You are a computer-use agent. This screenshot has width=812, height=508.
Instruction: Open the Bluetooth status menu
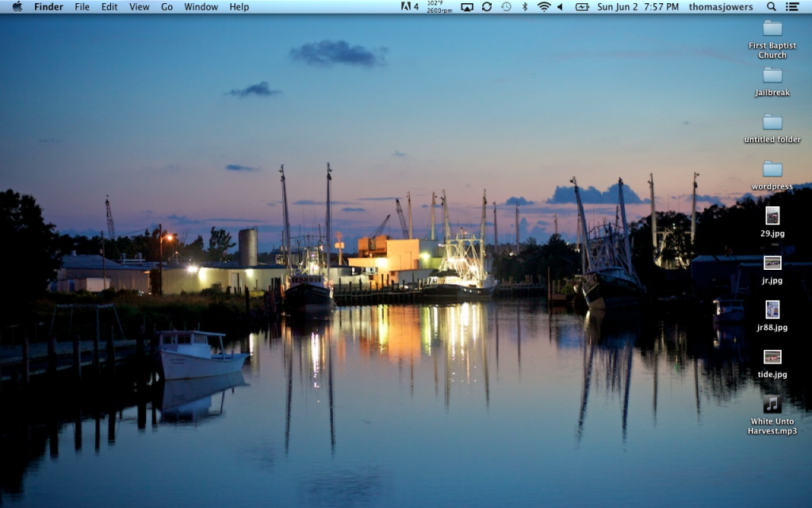(524, 6)
